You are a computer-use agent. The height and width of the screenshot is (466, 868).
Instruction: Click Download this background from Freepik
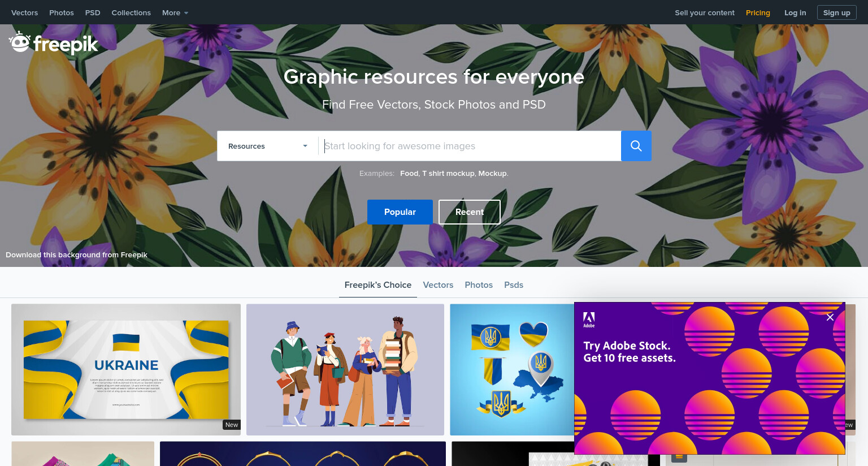coord(76,255)
